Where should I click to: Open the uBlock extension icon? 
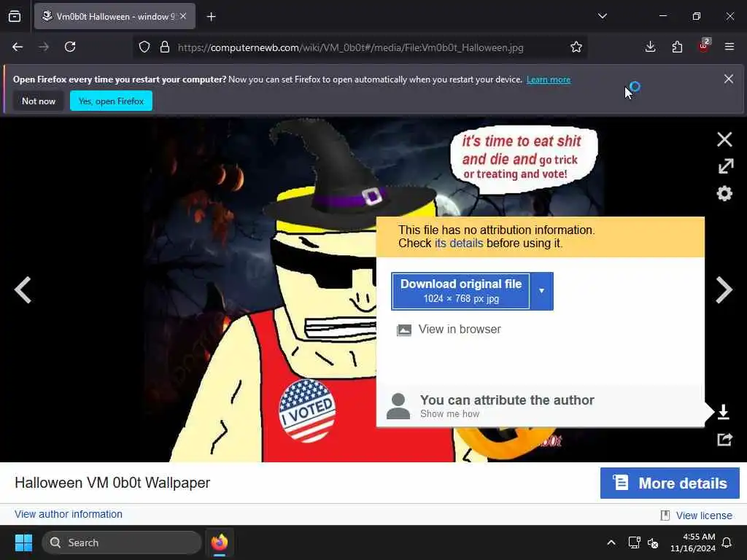click(704, 46)
